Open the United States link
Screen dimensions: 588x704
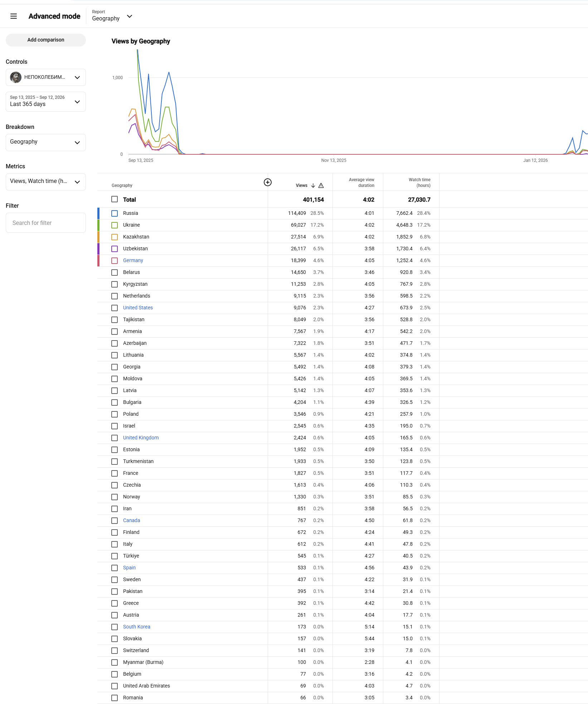(138, 308)
